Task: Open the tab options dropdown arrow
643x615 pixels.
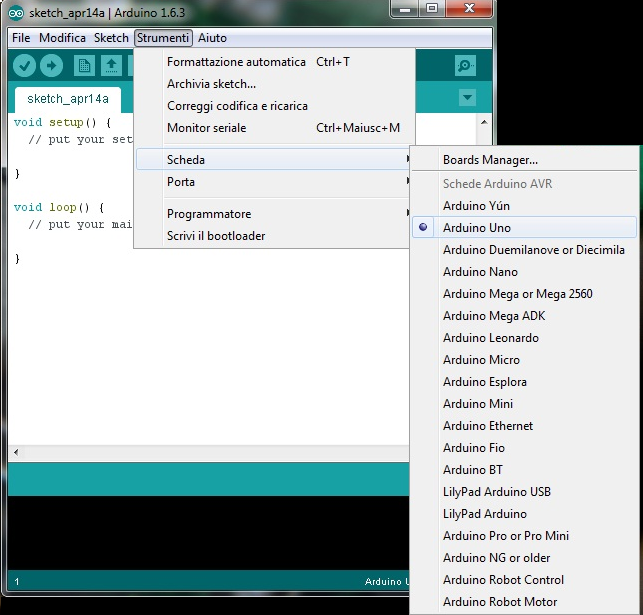Action: (467, 98)
